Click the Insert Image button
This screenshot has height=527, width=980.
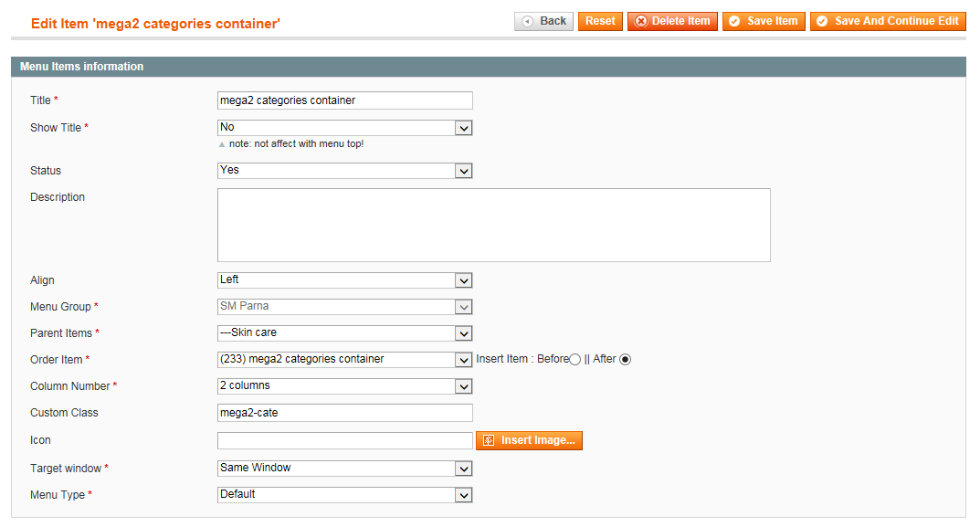tap(529, 440)
